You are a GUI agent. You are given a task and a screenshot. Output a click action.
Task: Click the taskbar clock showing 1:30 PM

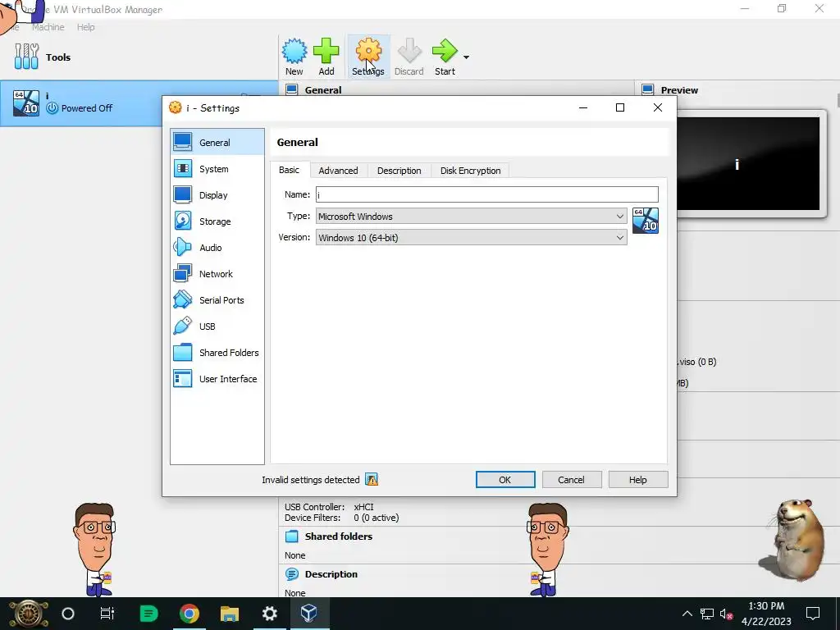point(766,614)
